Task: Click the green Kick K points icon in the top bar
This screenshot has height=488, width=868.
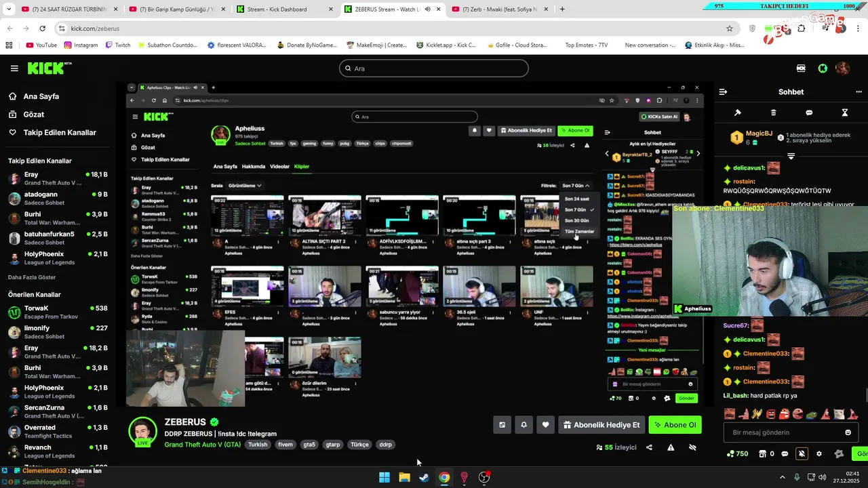Action: tap(823, 68)
